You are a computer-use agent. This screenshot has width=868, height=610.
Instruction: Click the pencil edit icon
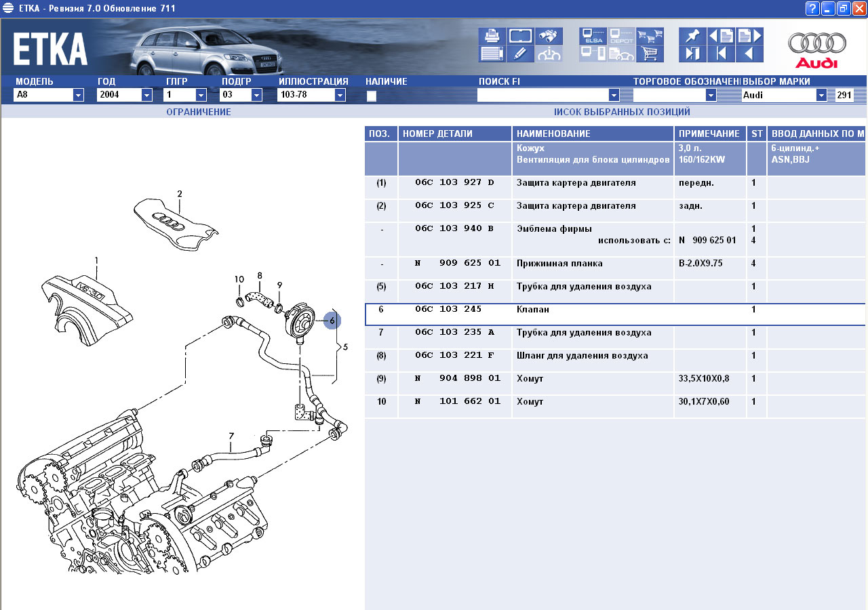point(520,54)
